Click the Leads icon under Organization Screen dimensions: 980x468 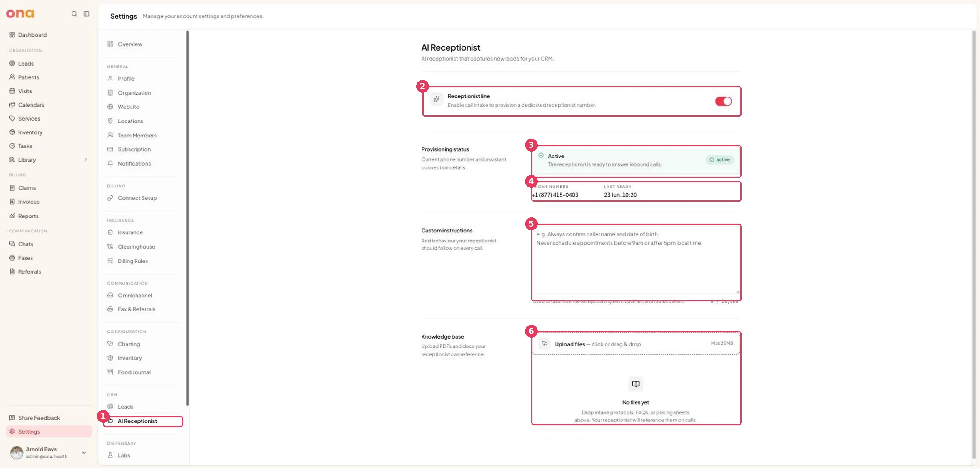(x=12, y=63)
